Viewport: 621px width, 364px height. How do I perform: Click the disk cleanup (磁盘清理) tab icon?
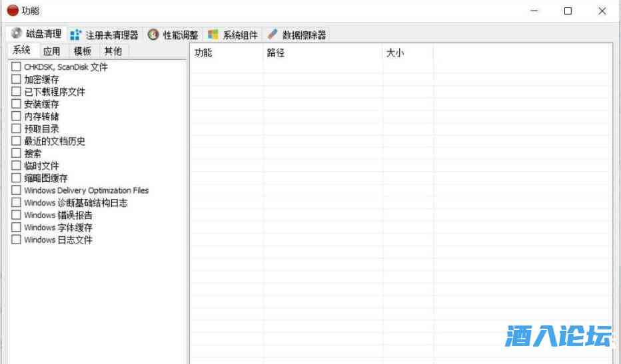16,33
